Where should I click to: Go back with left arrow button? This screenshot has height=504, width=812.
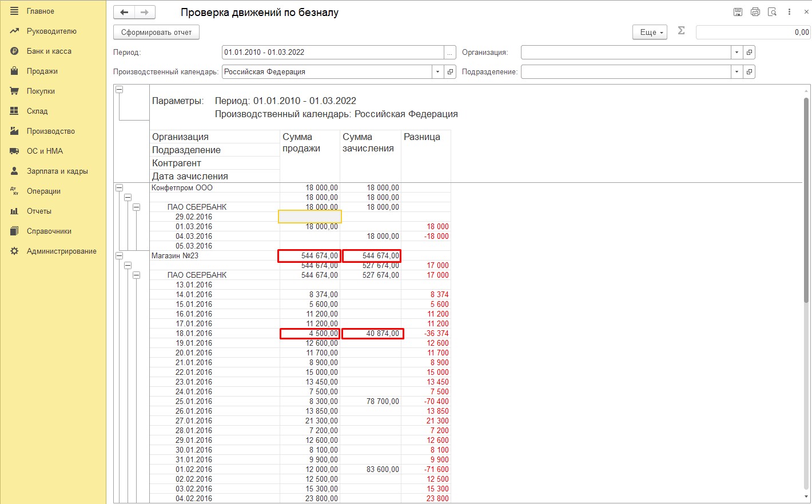124,12
